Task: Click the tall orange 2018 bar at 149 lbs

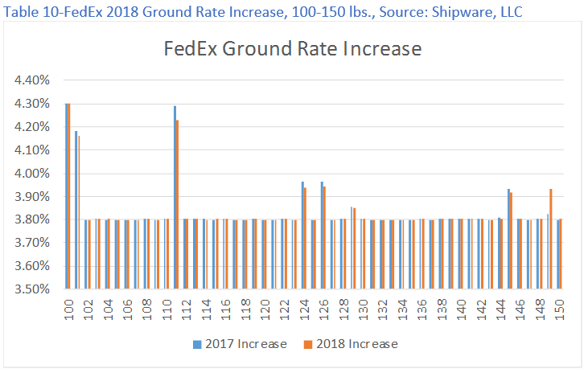Action: click(551, 239)
